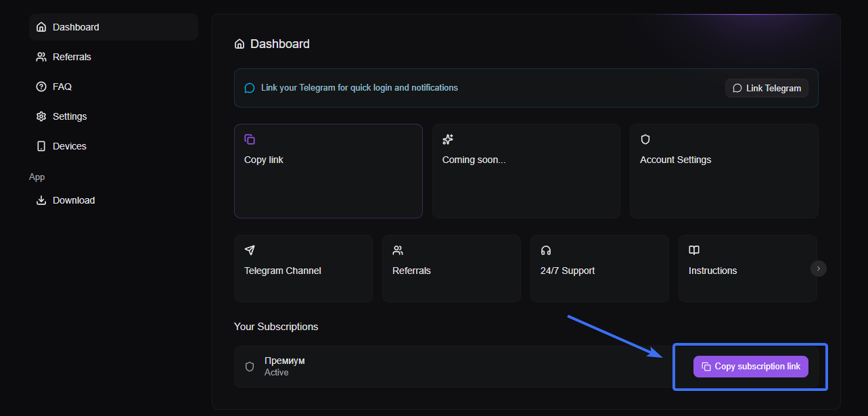
Task: Click the Referrals people icon in sidebar
Action: click(41, 57)
